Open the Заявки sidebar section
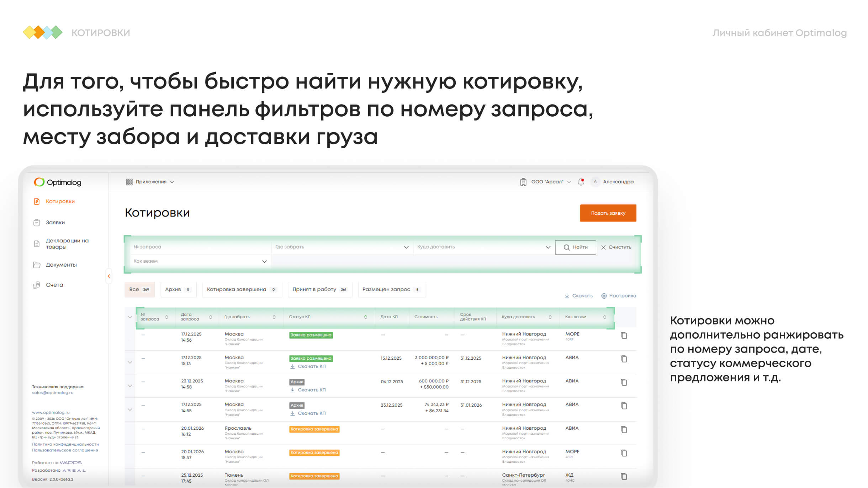The width and height of the screenshot is (868, 488). pos(55,222)
